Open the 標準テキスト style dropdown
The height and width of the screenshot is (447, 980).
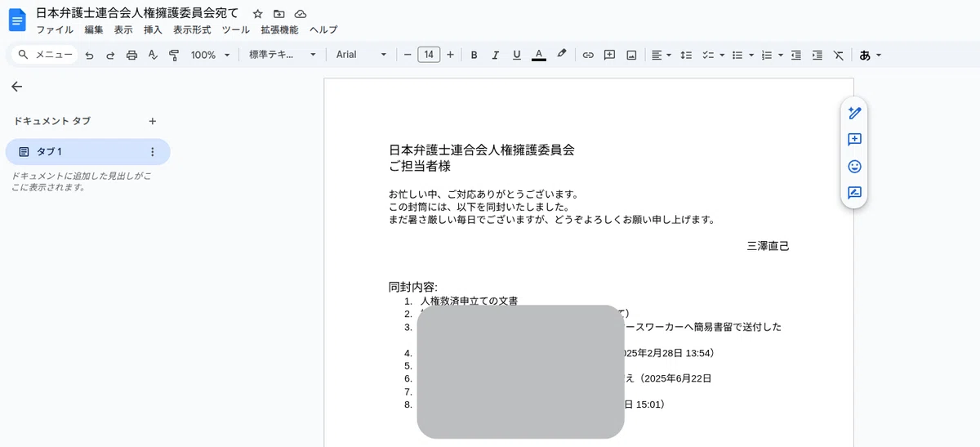283,55
